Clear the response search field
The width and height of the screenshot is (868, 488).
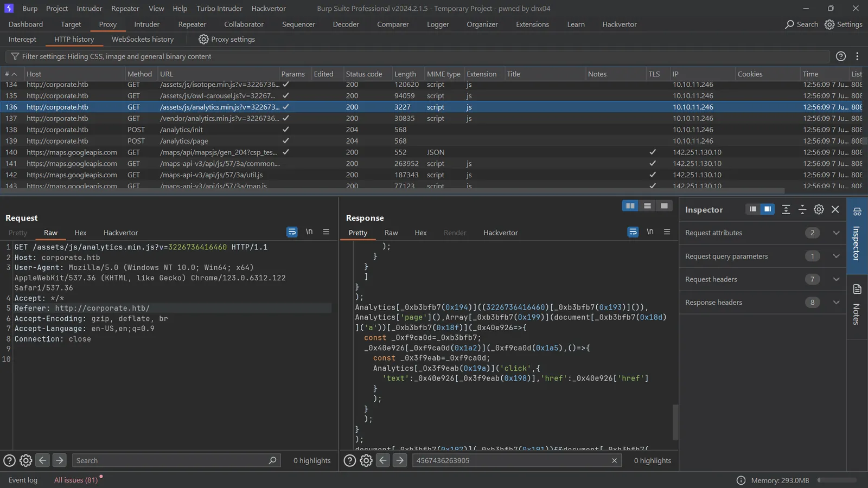[x=614, y=460]
